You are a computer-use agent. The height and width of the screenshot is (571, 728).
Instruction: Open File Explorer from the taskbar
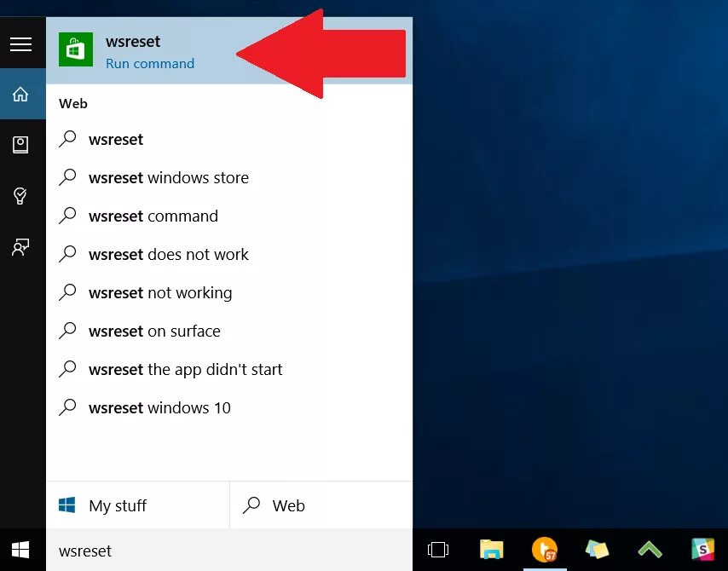click(490, 551)
